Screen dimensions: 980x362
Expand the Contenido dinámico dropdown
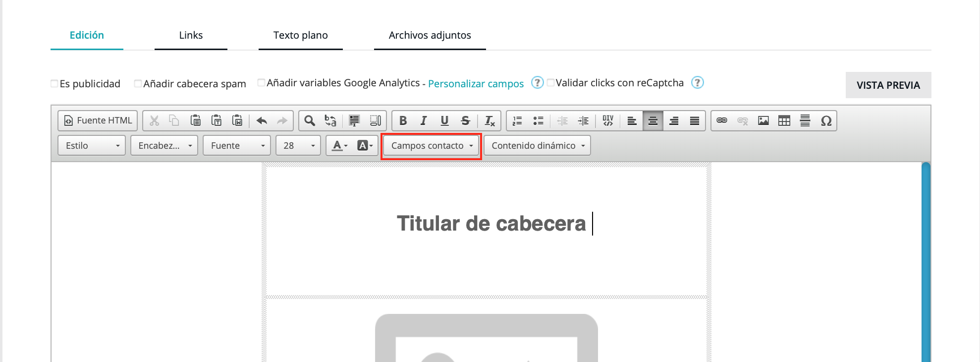[537, 146]
